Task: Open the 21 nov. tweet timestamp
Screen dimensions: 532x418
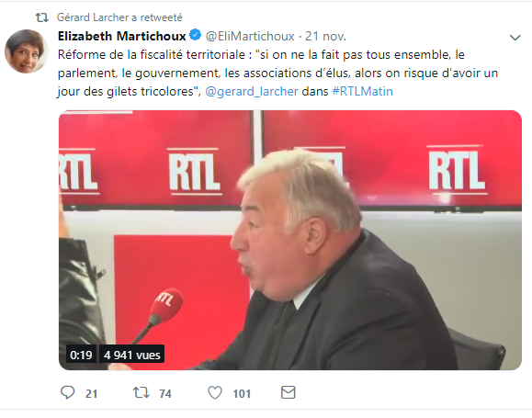Action: point(325,36)
